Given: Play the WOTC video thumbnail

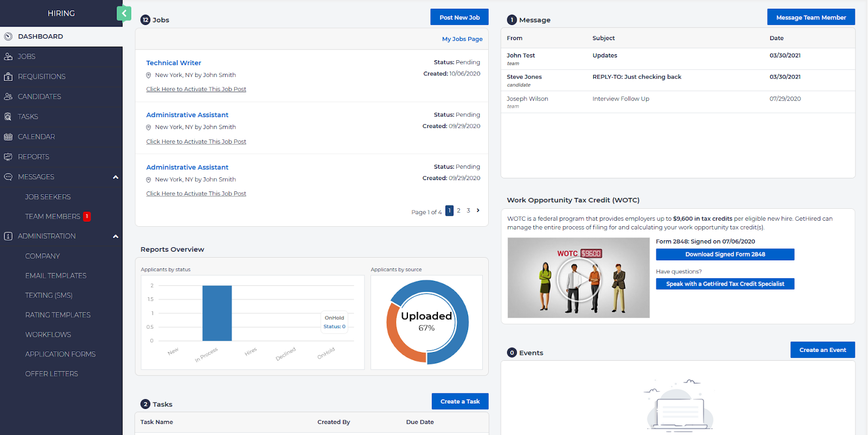Looking at the screenshot, I should (x=578, y=279).
